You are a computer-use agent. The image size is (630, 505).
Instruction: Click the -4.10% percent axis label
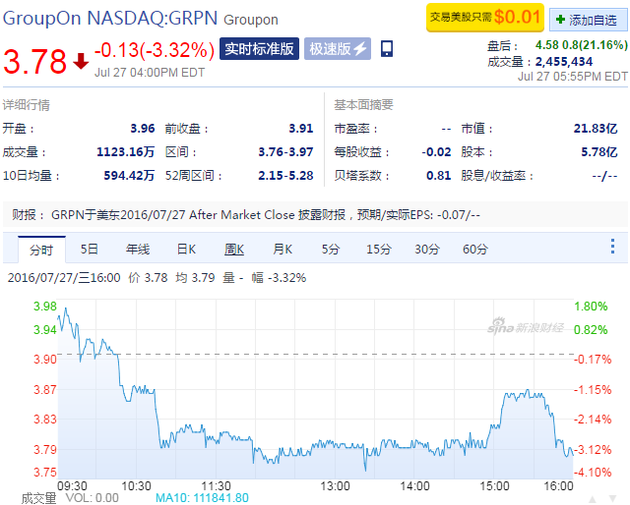tap(592, 472)
